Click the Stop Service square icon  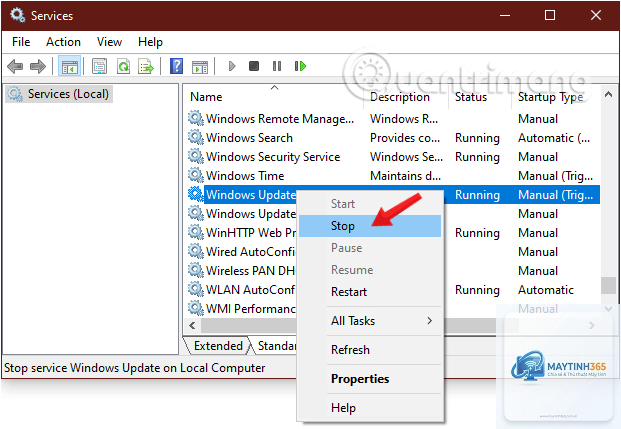point(254,66)
